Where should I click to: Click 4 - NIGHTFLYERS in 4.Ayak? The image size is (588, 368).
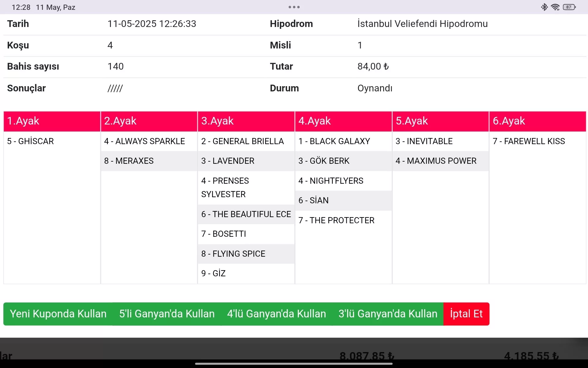click(331, 181)
